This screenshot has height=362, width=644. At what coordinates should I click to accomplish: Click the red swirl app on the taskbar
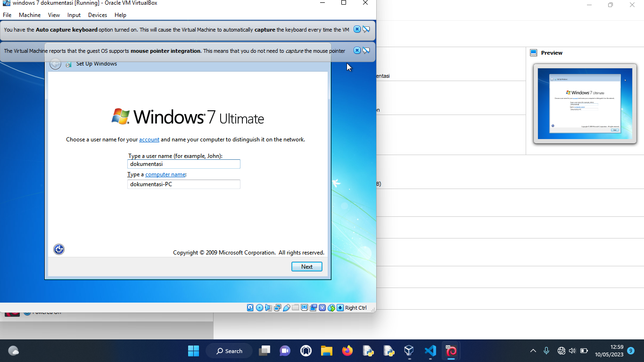pos(451,351)
